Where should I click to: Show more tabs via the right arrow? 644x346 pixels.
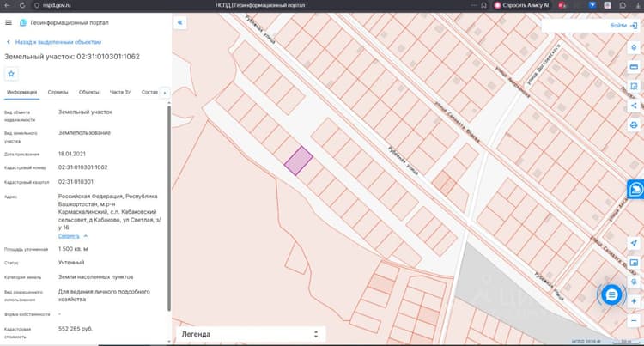pyautogui.click(x=165, y=93)
